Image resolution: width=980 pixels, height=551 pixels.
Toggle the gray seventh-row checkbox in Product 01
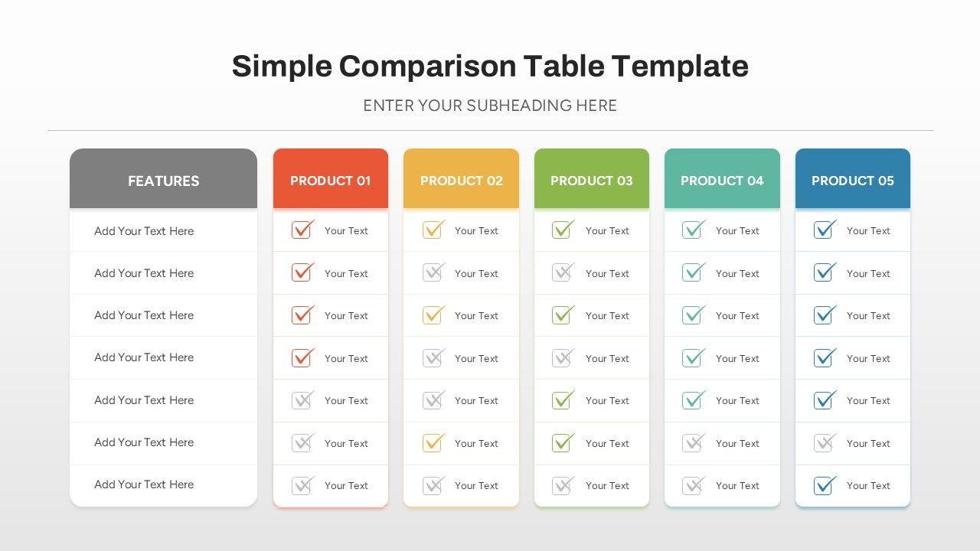tap(302, 486)
